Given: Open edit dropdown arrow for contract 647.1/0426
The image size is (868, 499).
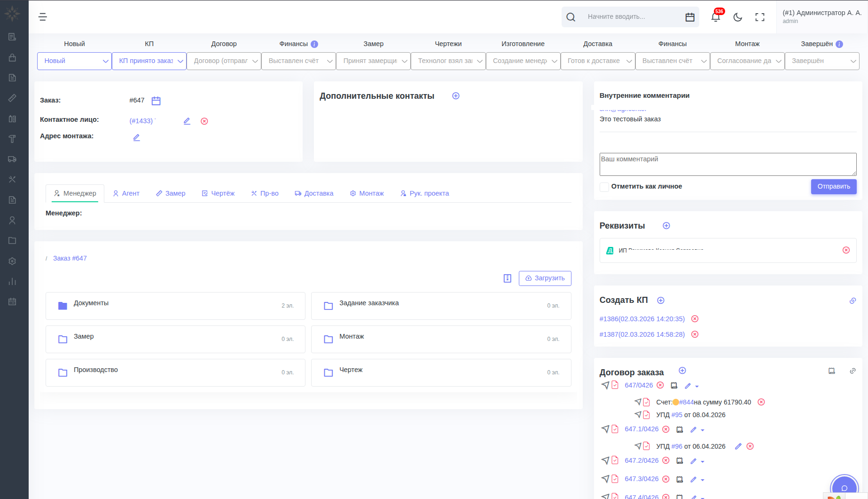Looking at the screenshot, I should click(x=703, y=430).
